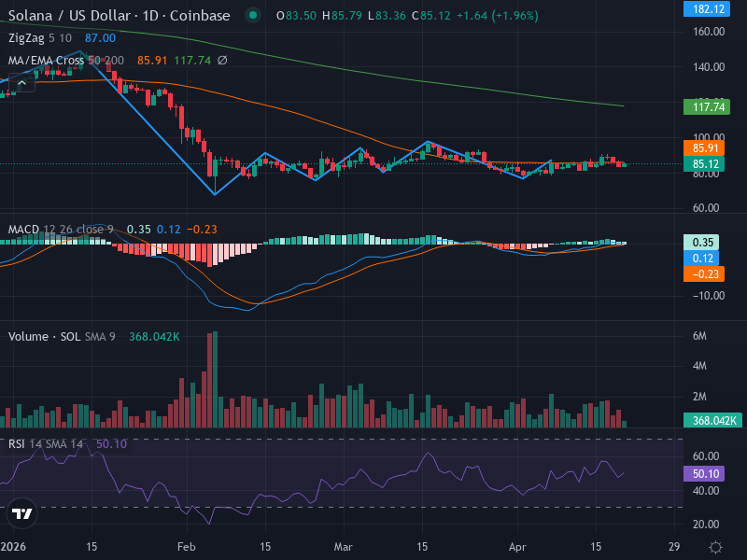The width and height of the screenshot is (747, 560).
Task: Select the ZigZag 5 10 indicator legend
Action: [40, 38]
